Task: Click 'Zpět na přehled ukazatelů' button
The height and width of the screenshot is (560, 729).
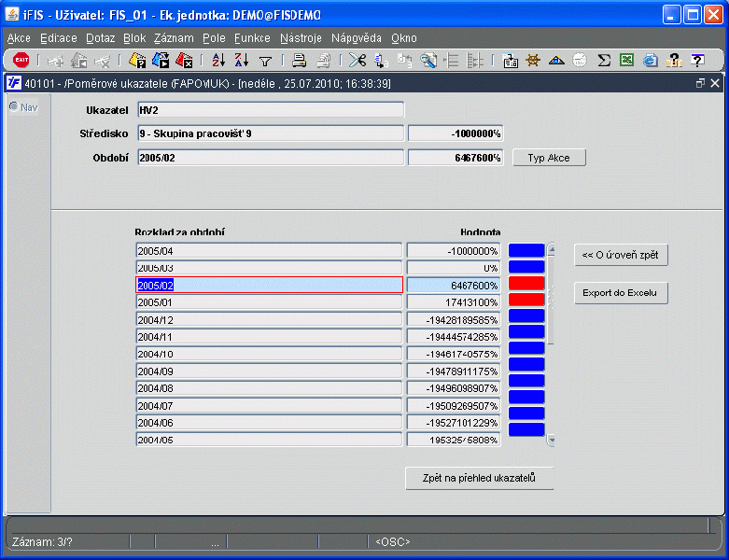Action: (479, 478)
